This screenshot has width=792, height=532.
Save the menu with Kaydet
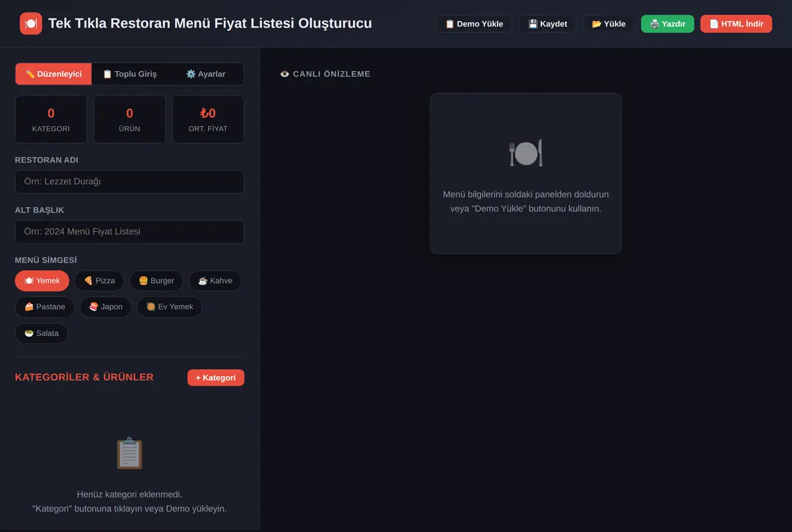547,24
